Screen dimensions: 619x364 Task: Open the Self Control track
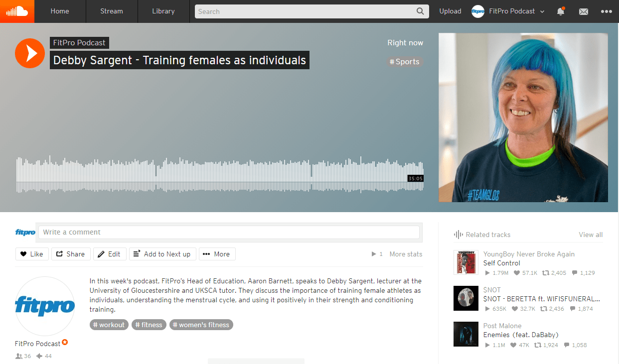pyautogui.click(x=501, y=263)
